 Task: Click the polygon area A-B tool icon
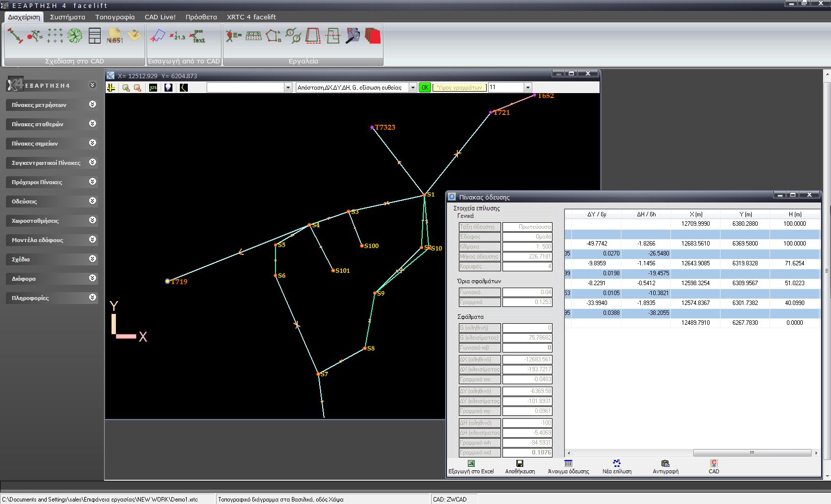273,36
